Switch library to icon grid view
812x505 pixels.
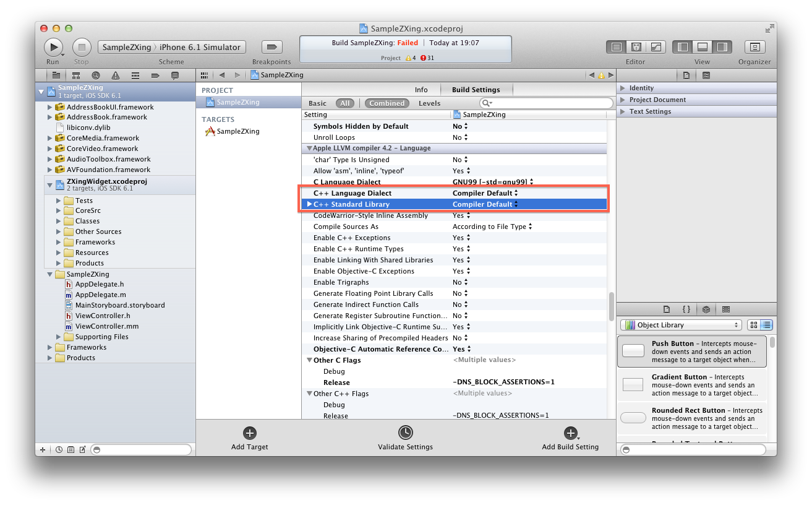pos(753,325)
